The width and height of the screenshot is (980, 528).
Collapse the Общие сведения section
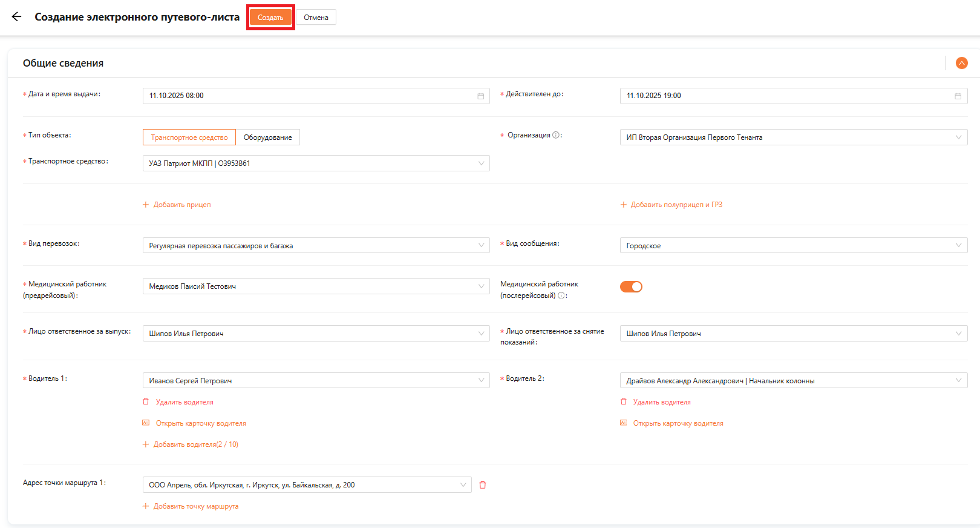[x=961, y=63]
